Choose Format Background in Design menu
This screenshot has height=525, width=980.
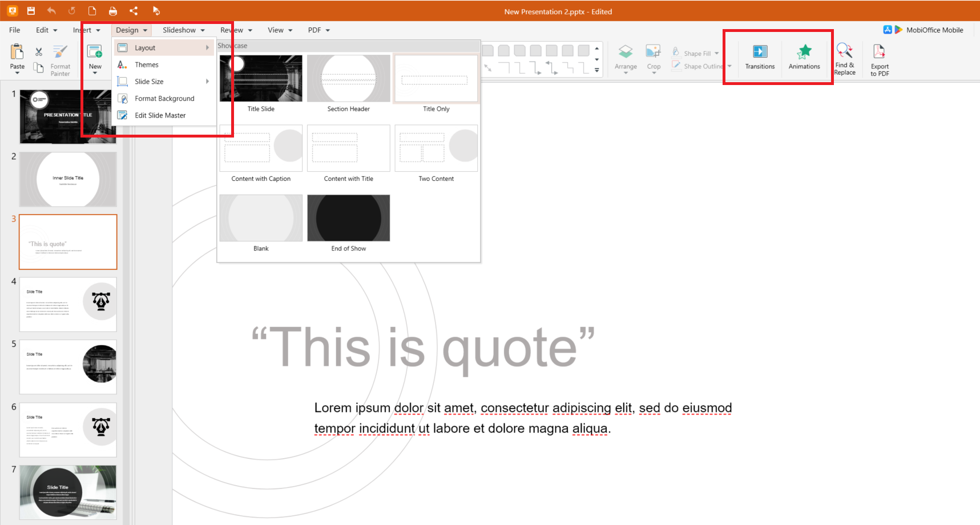click(x=164, y=99)
